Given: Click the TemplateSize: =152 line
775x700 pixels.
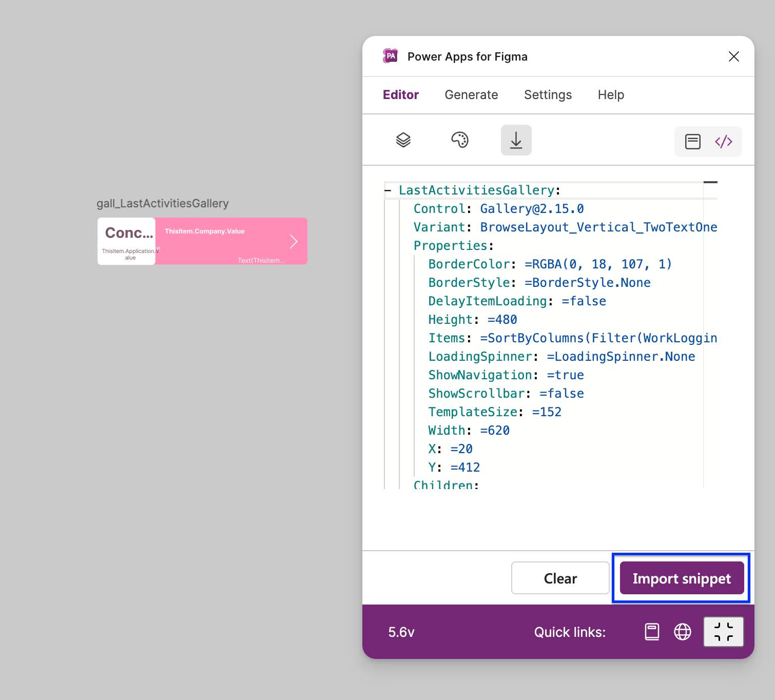Looking at the screenshot, I should pos(495,412).
